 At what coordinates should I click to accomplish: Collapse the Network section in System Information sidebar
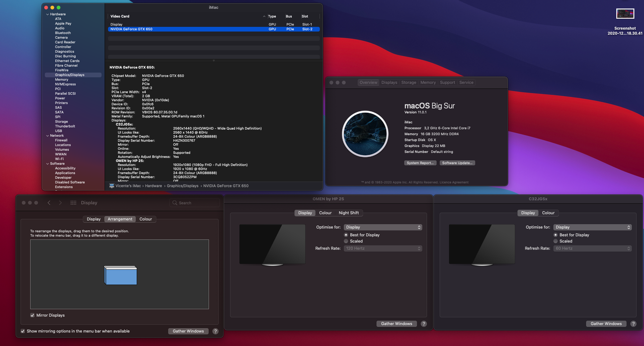pyautogui.click(x=47, y=136)
